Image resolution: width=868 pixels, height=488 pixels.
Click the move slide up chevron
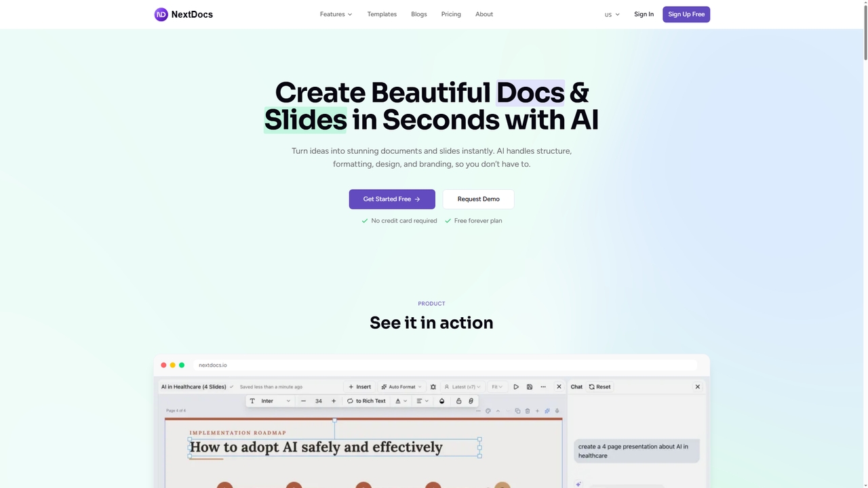(498, 411)
